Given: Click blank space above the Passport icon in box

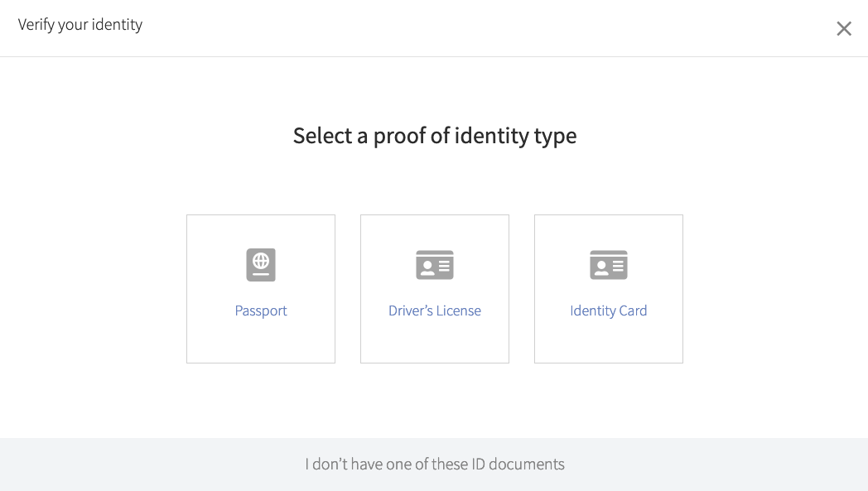Looking at the screenshot, I should (x=261, y=231).
